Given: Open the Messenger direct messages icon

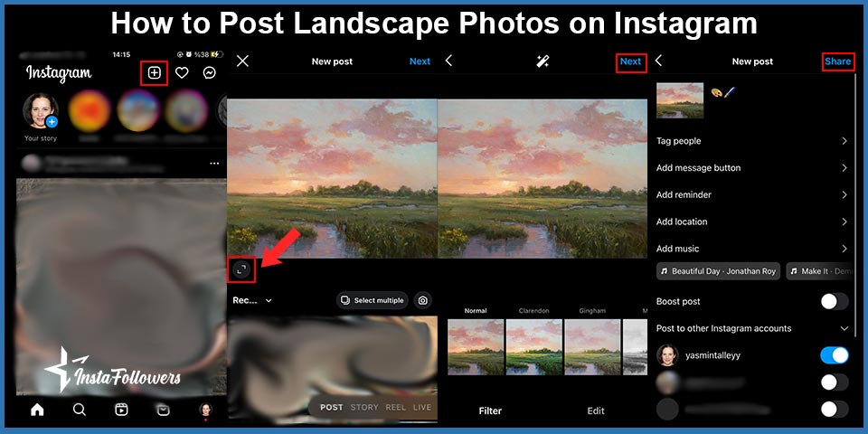Looking at the screenshot, I should 209,72.
